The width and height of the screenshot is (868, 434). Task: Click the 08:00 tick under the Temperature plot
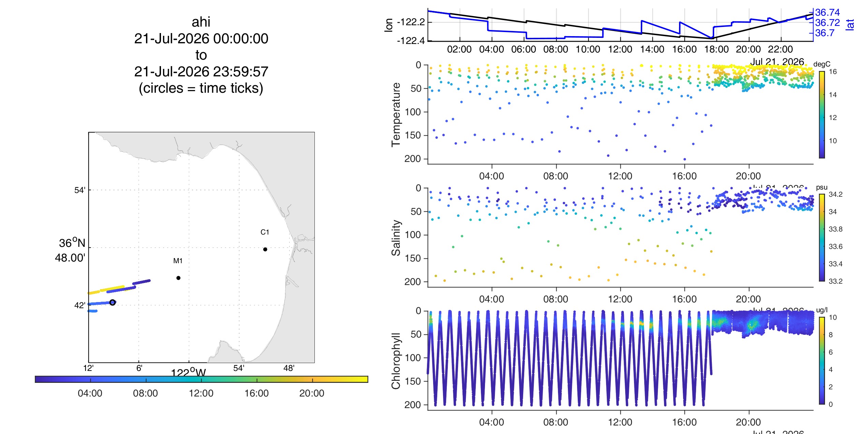point(556,176)
